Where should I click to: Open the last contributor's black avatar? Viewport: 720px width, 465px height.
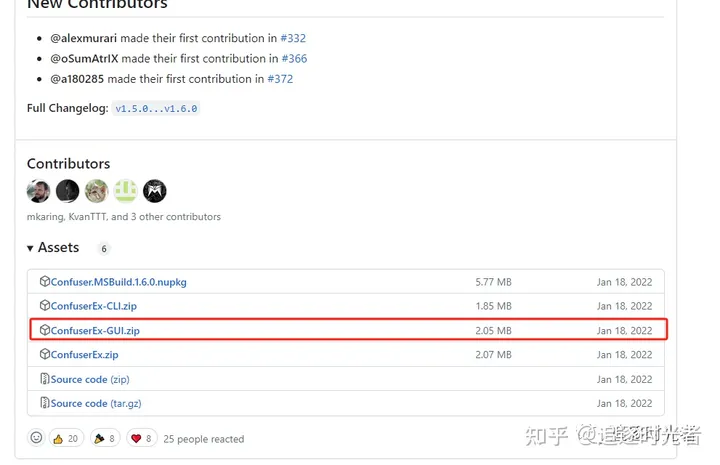coord(154,191)
